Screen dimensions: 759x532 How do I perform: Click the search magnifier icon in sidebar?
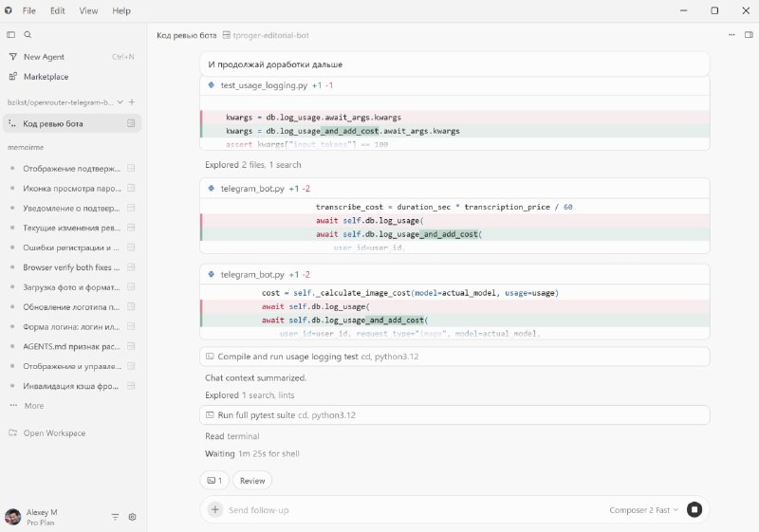click(28, 35)
